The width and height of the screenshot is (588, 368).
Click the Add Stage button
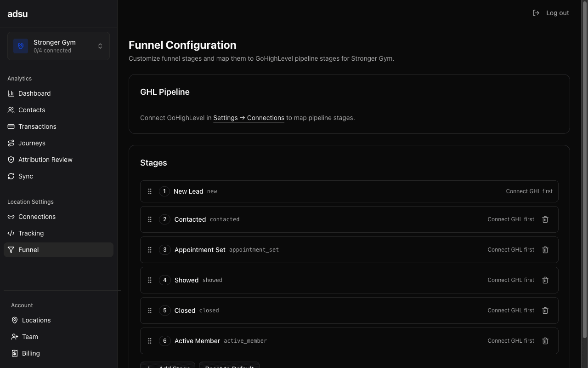pyautogui.click(x=168, y=367)
